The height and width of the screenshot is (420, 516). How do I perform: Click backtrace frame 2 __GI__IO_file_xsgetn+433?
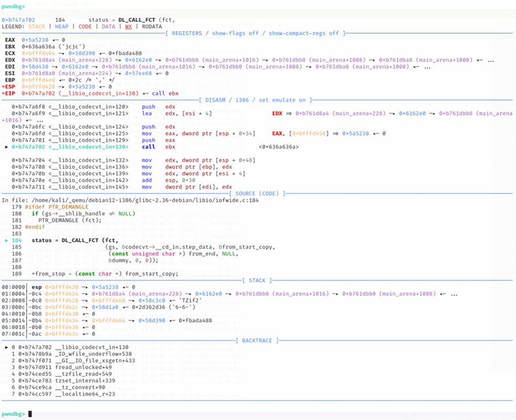click(73, 361)
